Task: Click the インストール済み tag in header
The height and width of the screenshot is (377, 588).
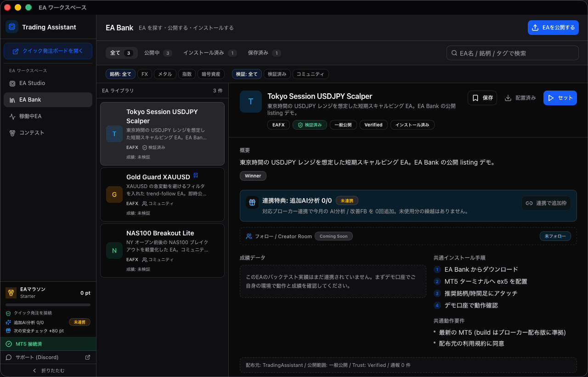Action: (x=413, y=125)
